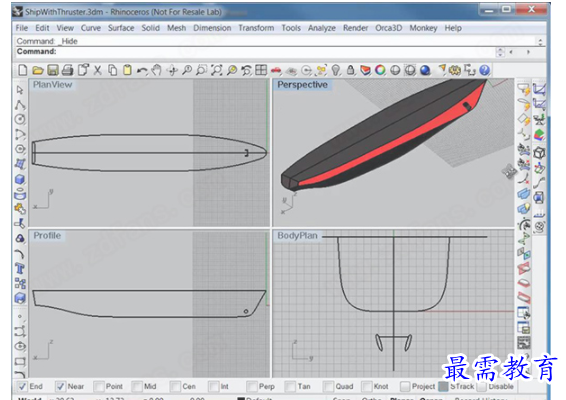
Task: Open a file with the folder icon
Action: pos(38,70)
